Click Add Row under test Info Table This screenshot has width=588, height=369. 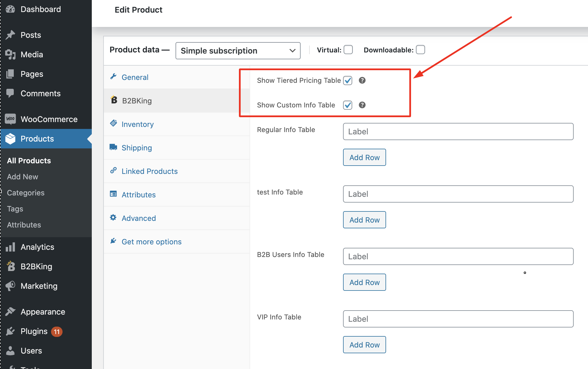coord(365,220)
